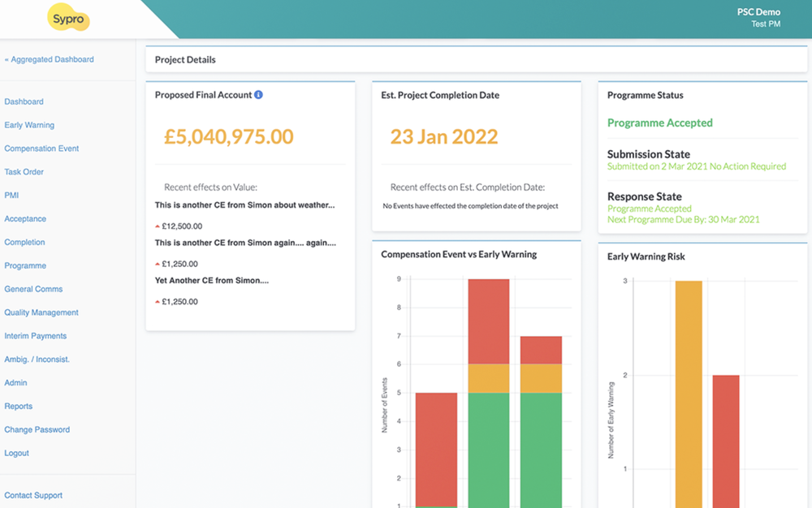Open Interim Payments
This screenshot has height=508, width=812.
coord(37,335)
